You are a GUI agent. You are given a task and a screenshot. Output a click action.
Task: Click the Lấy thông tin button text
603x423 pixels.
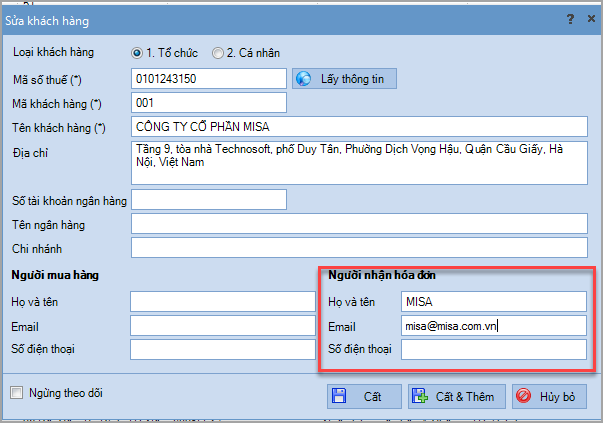point(352,79)
